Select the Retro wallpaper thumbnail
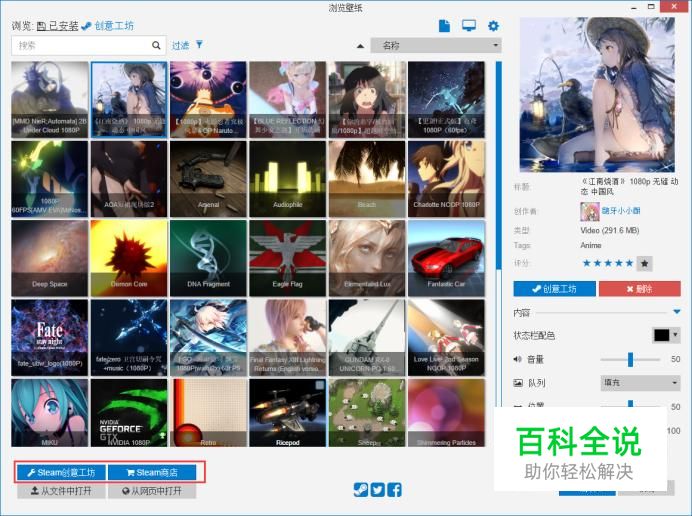Viewport: 692px width, 516px height. pos(208,413)
